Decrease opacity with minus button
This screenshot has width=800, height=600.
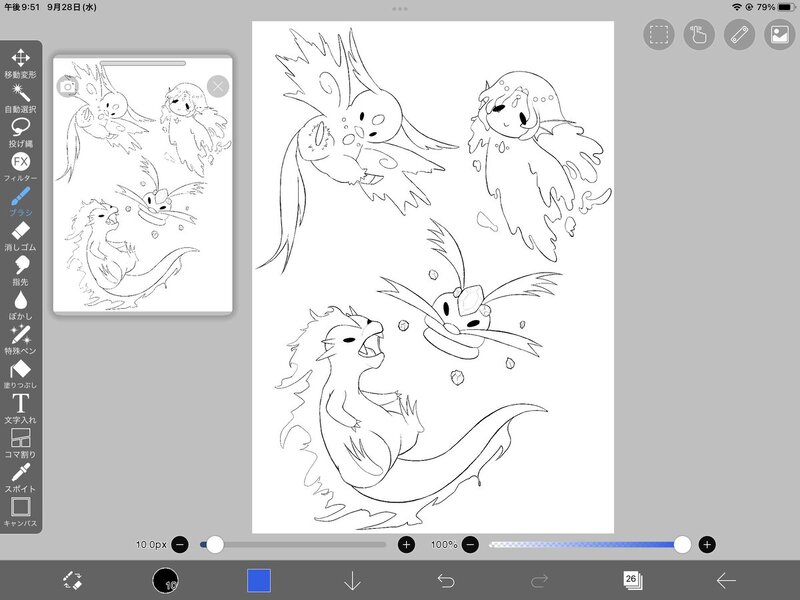click(x=470, y=544)
